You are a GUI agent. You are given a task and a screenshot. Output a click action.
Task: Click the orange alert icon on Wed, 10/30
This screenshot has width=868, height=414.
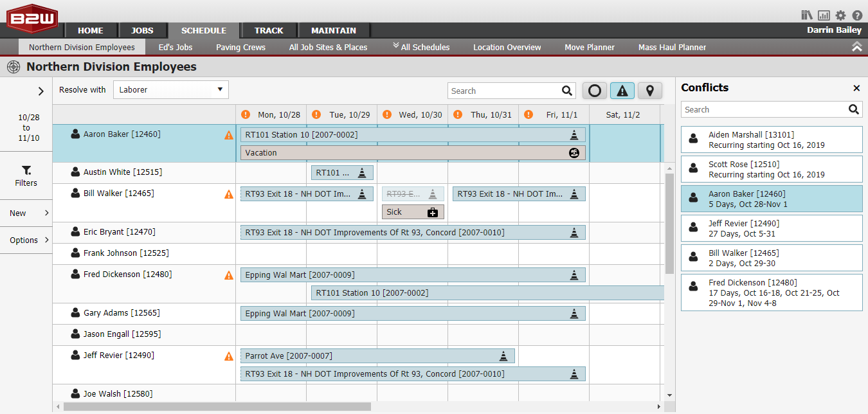click(x=387, y=114)
